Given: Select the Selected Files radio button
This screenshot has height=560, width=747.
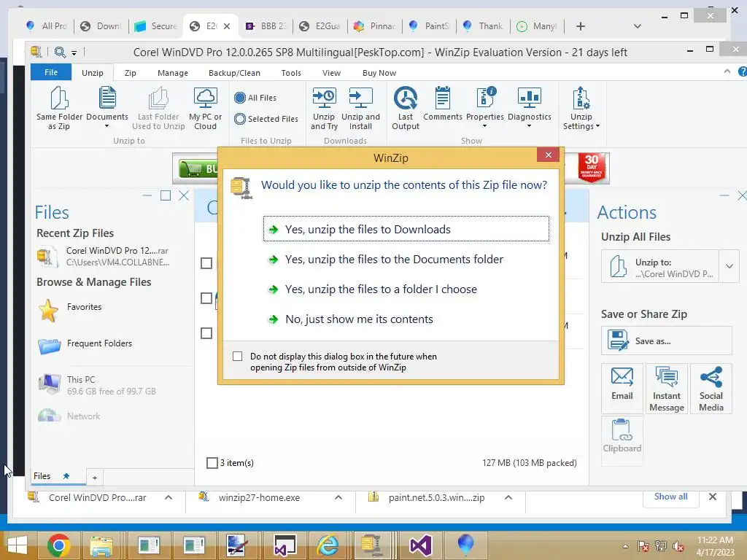Looking at the screenshot, I should (x=240, y=119).
